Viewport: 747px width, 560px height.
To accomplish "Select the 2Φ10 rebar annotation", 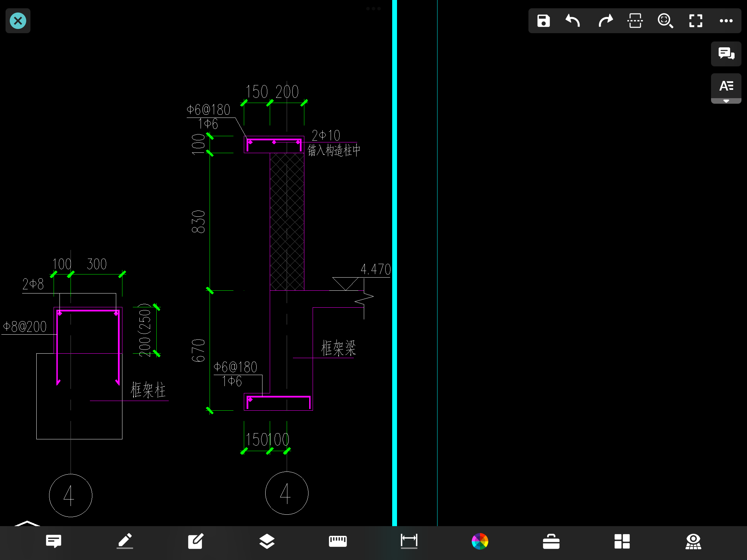I will pyautogui.click(x=326, y=136).
